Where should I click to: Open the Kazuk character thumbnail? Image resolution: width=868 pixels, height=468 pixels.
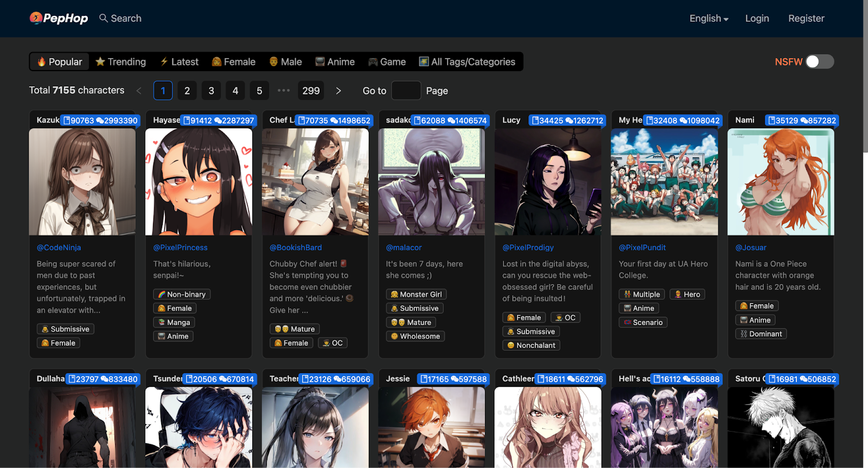[x=82, y=182]
